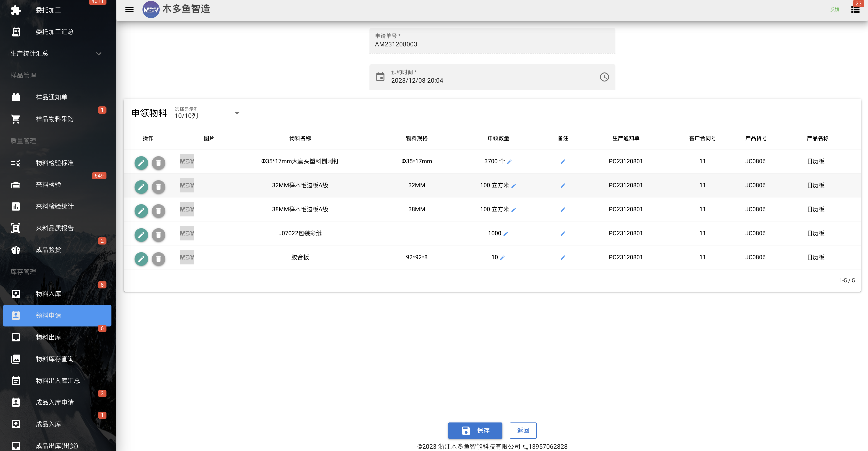The height and width of the screenshot is (451, 868).
Task: Open the hamburger menu icon
Action: click(129, 10)
